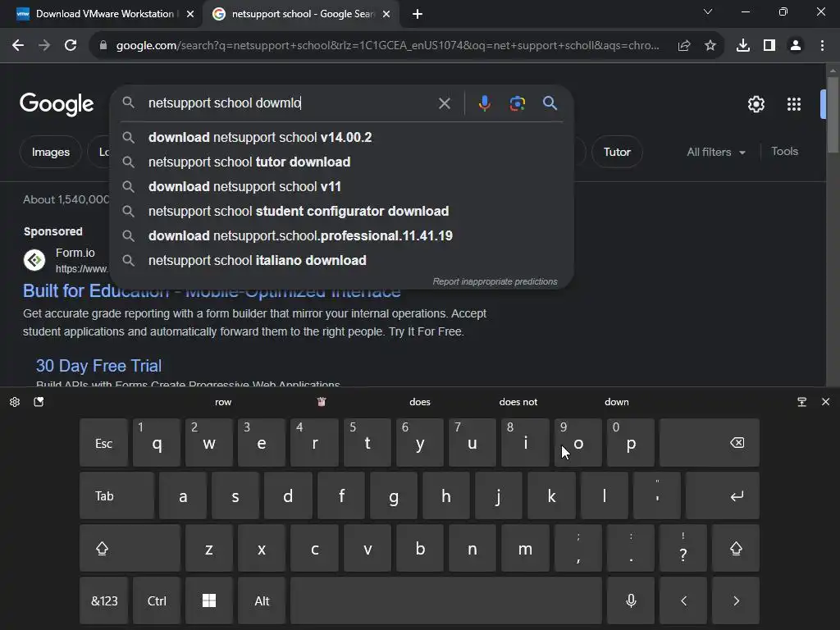
Task: Open Google quick settings gear
Action: click(756, 104)
